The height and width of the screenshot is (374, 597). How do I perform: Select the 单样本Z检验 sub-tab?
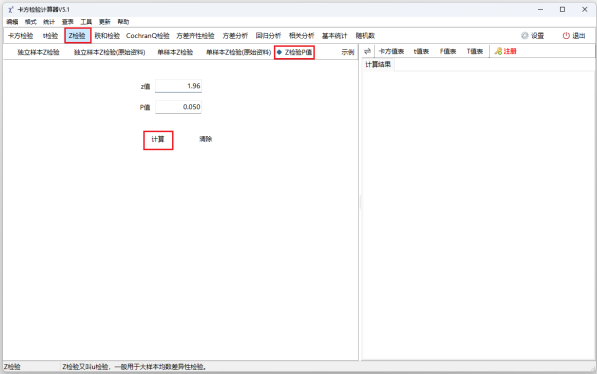(x=175, y=52)
